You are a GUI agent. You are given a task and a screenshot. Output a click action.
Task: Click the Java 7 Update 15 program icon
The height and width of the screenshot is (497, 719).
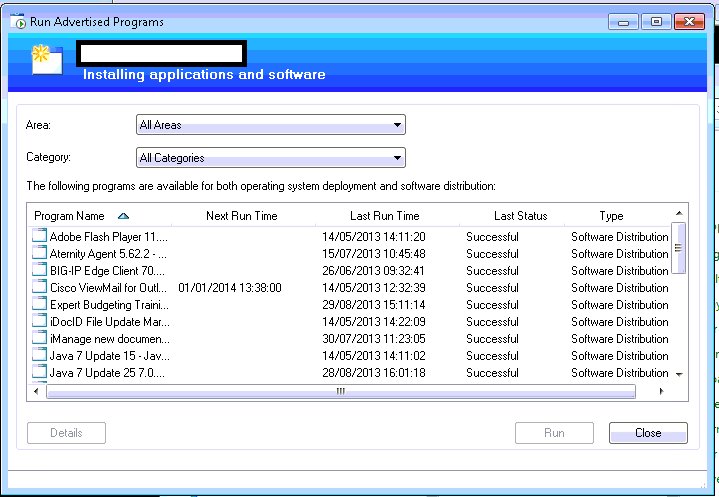coord(39,354)
